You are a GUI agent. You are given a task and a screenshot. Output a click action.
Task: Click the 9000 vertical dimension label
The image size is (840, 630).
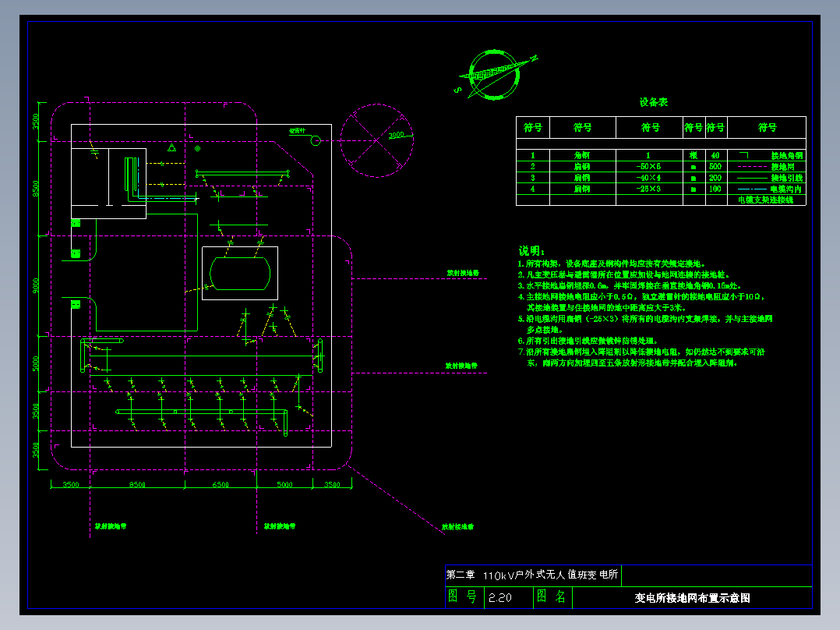(x=35, y=285)
